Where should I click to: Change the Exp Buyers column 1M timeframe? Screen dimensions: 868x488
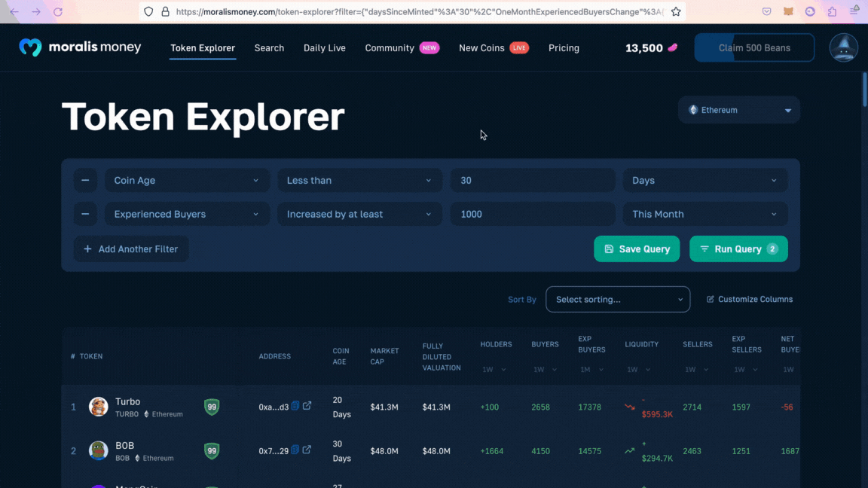click(591, 370)
